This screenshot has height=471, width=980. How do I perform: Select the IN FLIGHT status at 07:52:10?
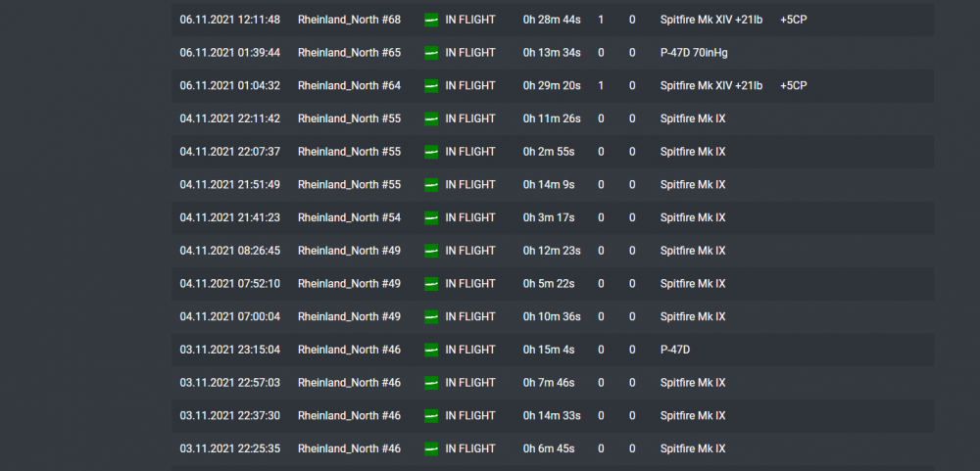(469, 284)
